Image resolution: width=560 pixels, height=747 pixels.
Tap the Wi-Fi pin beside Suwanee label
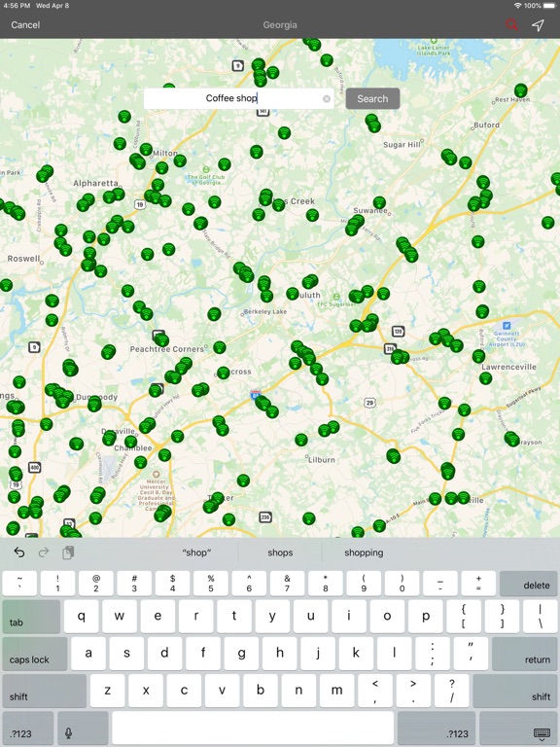(x=379, y=202)
